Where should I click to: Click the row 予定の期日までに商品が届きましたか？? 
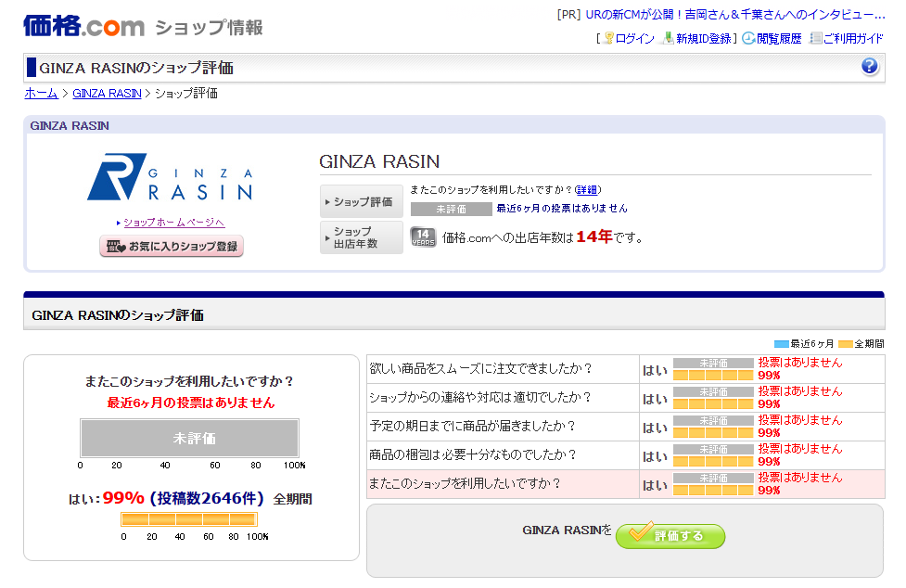coord(626,427)
